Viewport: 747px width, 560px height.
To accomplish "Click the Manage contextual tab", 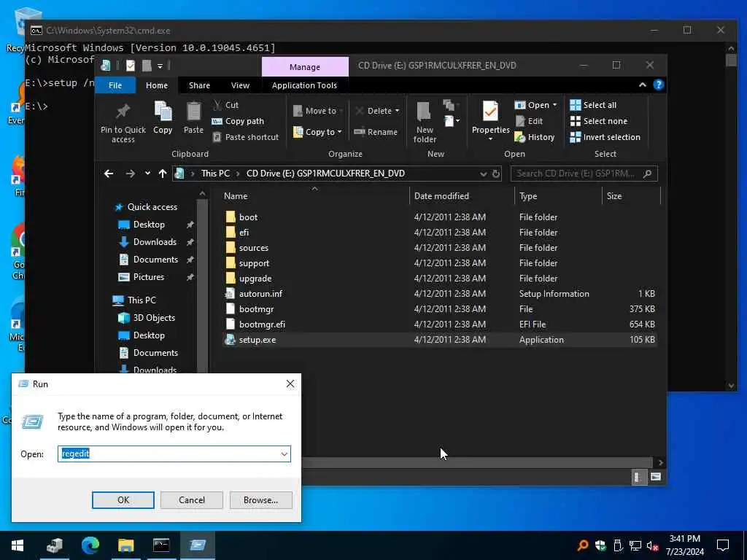I will tap(305, 66).
